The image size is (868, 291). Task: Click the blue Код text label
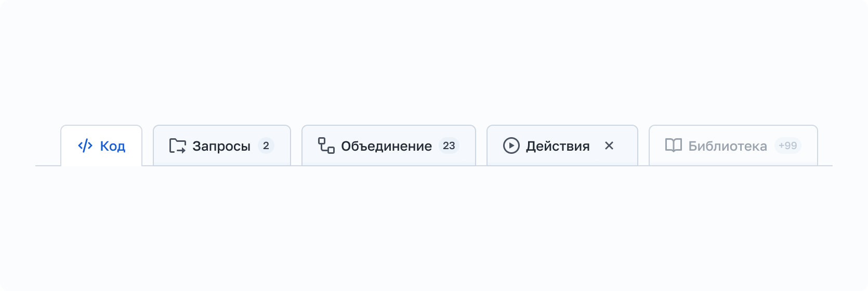coord(113,146)
